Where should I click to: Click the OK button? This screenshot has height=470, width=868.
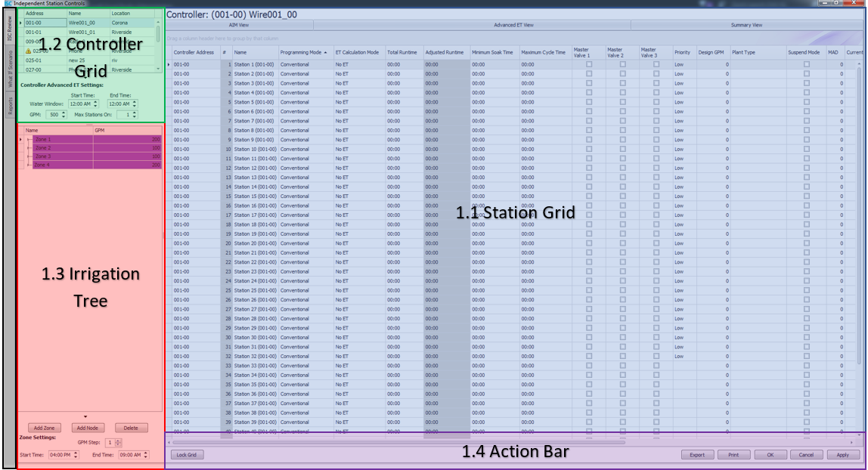coord(770,455)
